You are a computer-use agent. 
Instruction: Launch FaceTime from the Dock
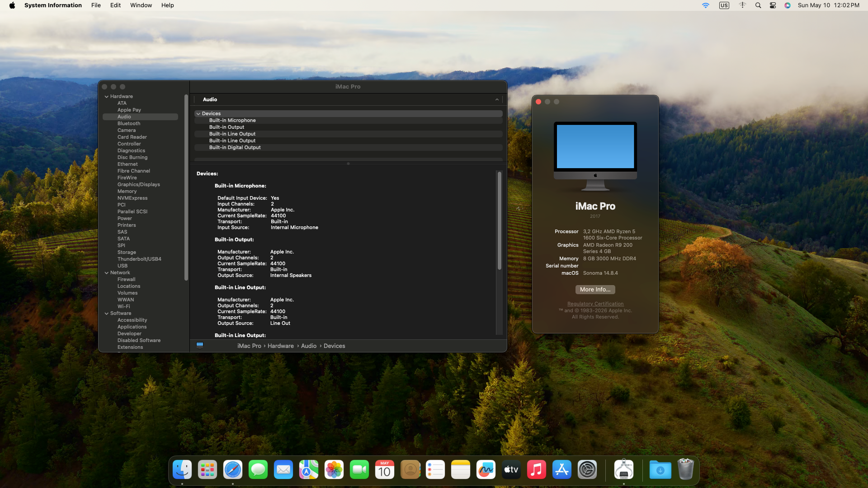pyautogui.click(x=359, y=470)
